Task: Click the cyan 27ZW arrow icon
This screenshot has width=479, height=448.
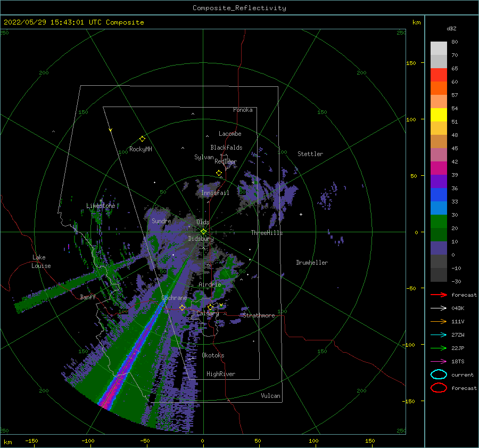Action: pos(439,335)
